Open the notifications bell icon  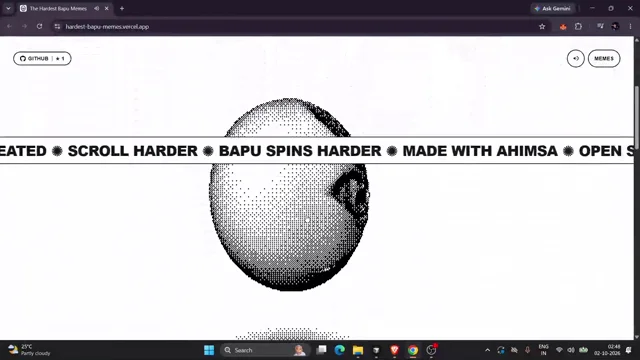[x=629, y=350]
